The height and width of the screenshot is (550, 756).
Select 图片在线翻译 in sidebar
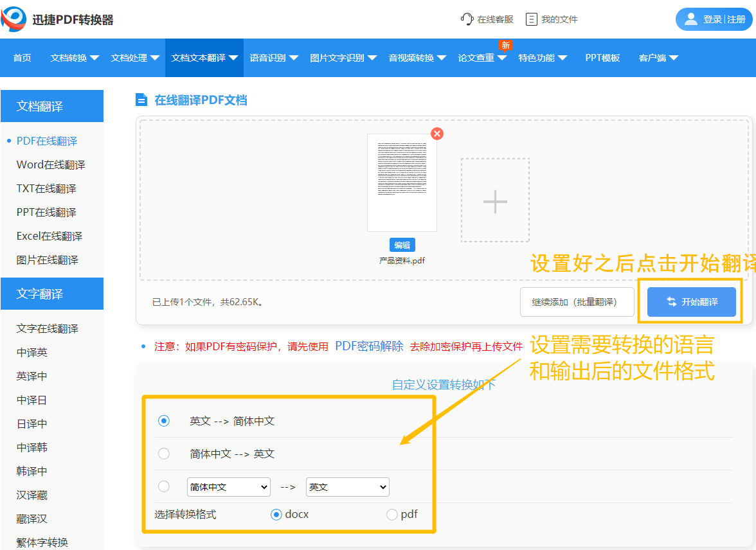point(48,260)
